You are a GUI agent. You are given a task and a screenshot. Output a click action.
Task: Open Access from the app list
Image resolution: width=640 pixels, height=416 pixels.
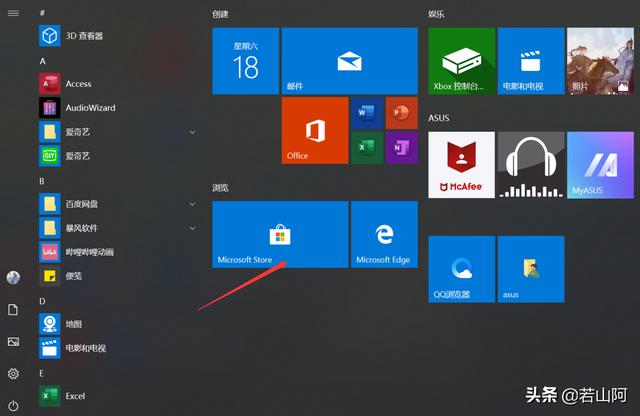click(x=78, y=84)
